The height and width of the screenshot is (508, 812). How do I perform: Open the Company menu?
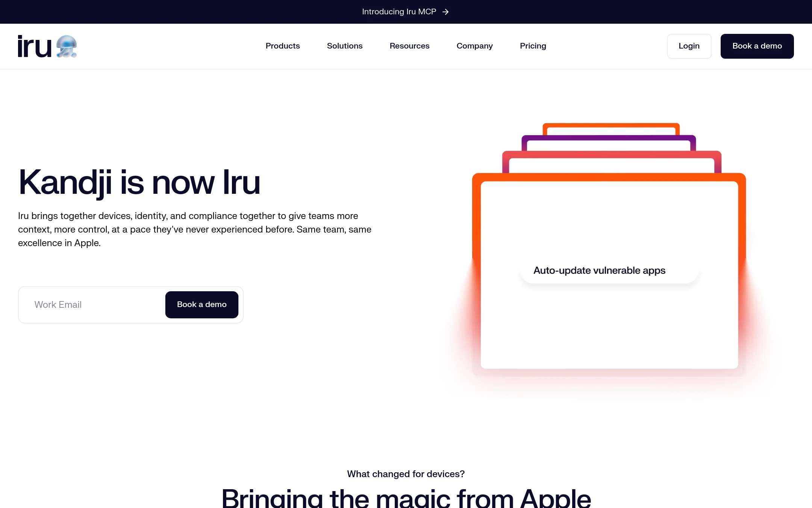tap(474, 46)
